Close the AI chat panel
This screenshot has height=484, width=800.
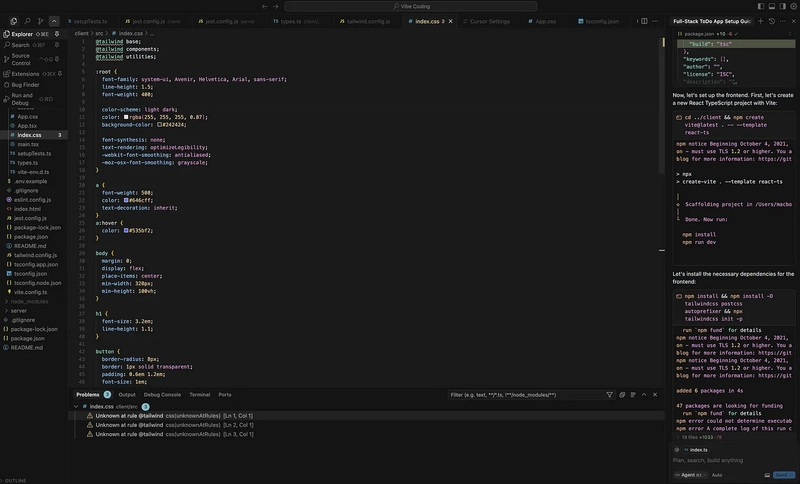(794, 21)
